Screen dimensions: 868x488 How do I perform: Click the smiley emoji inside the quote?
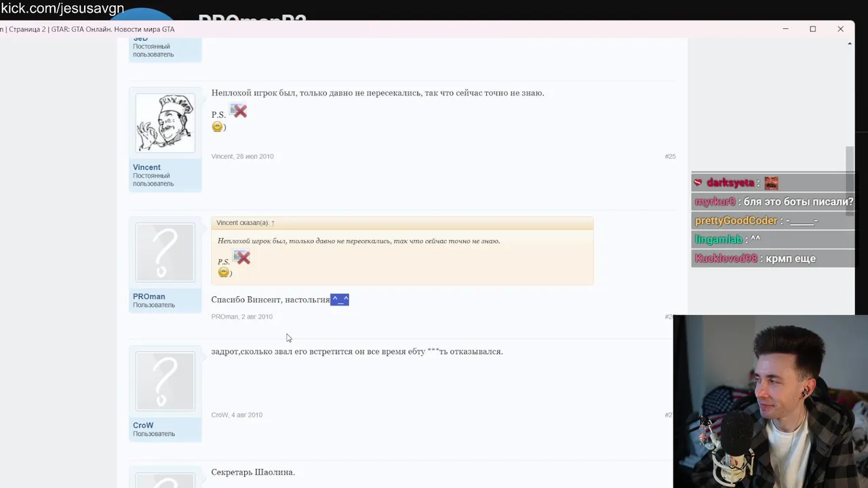223,272
